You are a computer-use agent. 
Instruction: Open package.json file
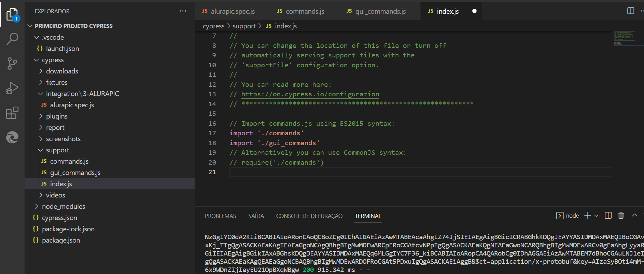point(110,240)
